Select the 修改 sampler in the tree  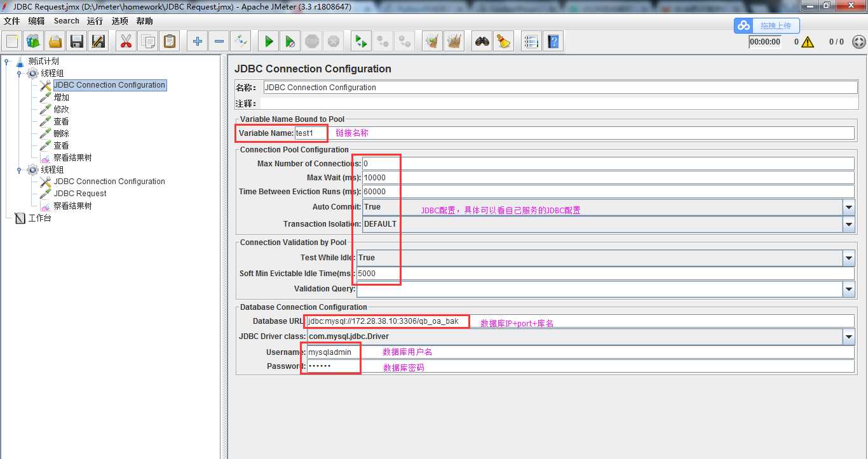click(61, 110)
